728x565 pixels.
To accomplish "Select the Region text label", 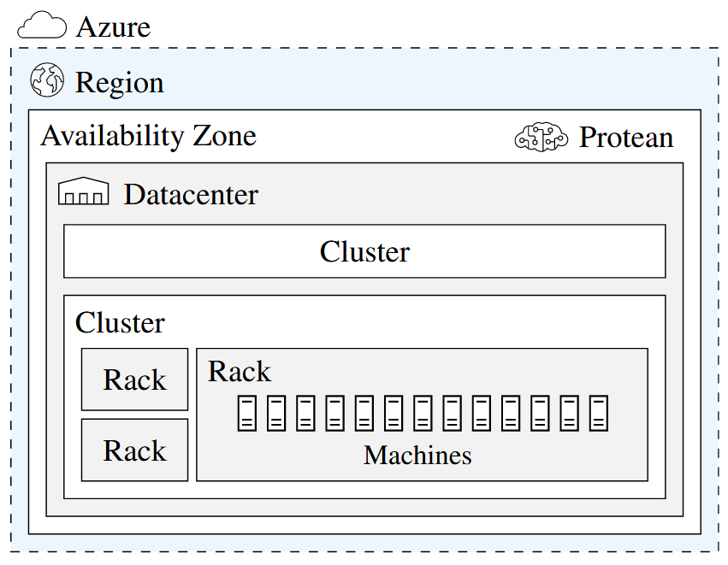I will tap(119, 83).
